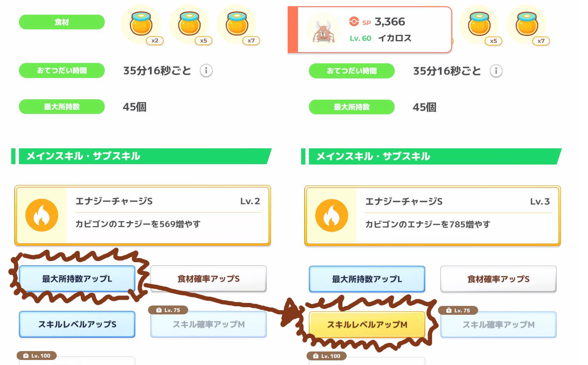This screenshot has height=365, width=588.
Task: Click the left 食材 green label
Action: point(62,22)
